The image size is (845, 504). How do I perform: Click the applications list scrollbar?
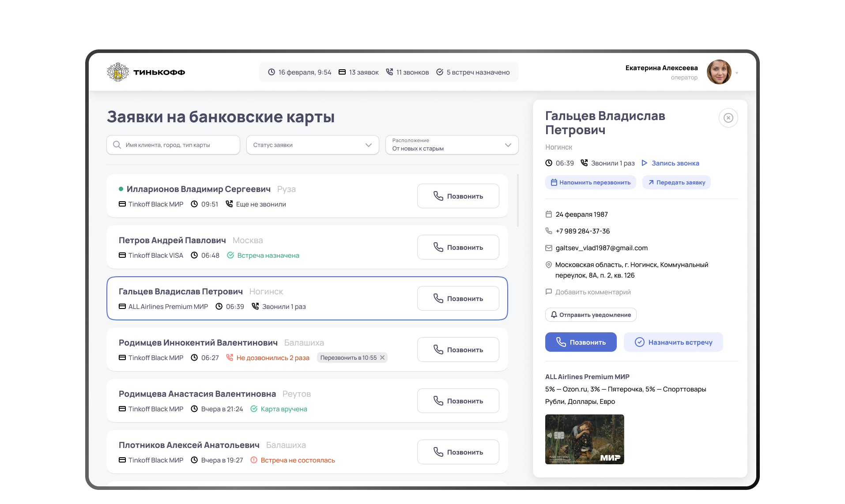pos(517,201)
